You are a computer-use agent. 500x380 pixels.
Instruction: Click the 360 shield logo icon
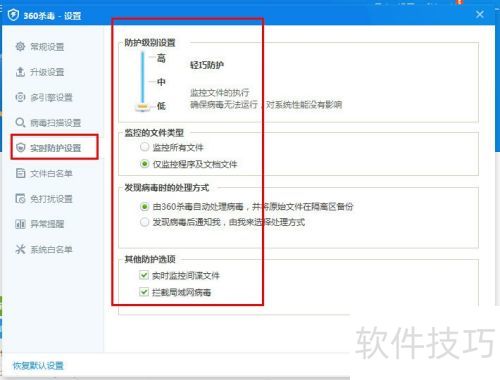point(13,15)
